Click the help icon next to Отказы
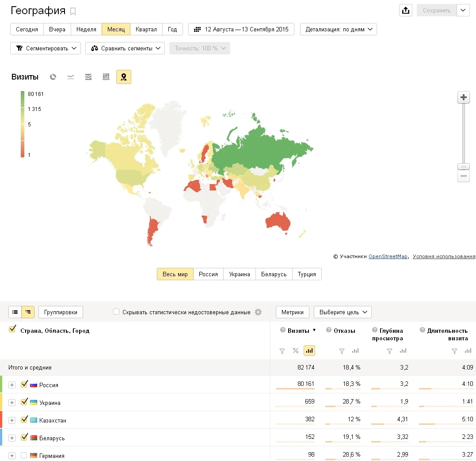This screenshot has height=461, width=476. pos(329,330)
